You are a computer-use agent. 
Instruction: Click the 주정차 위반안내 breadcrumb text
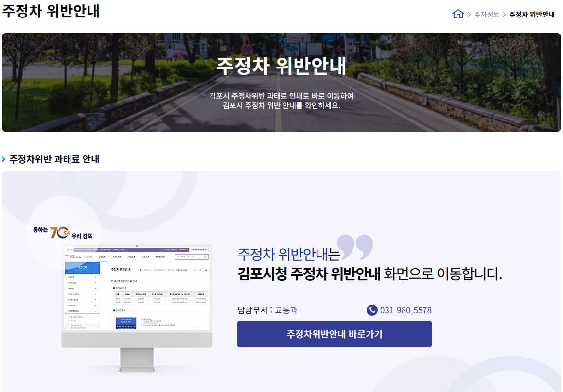[x=531, y=15]
